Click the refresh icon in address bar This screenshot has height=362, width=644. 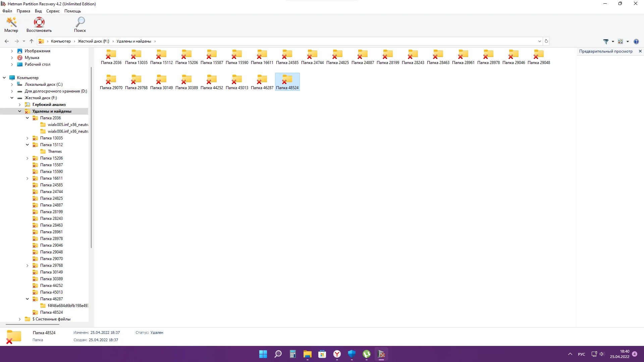546,41
